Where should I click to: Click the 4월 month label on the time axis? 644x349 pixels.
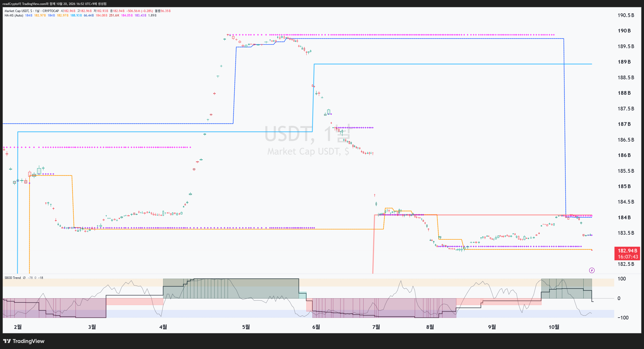pyautogui.click(x=163, y=327)
